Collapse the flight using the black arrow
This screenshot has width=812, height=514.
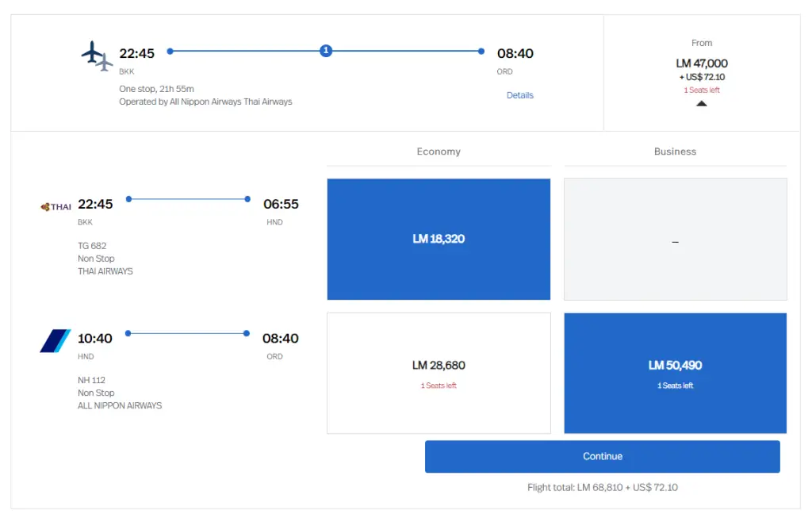point(701,103)
